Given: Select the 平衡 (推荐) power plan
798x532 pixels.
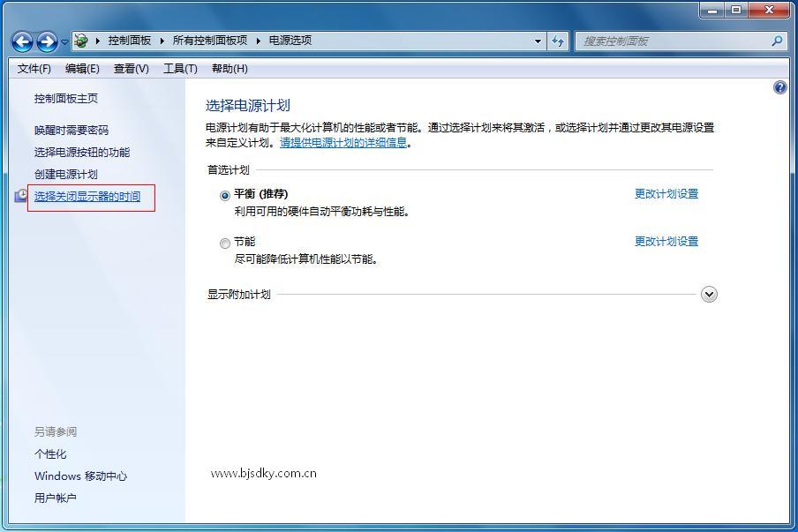Looking at the screenshot, I should point(226,194).
